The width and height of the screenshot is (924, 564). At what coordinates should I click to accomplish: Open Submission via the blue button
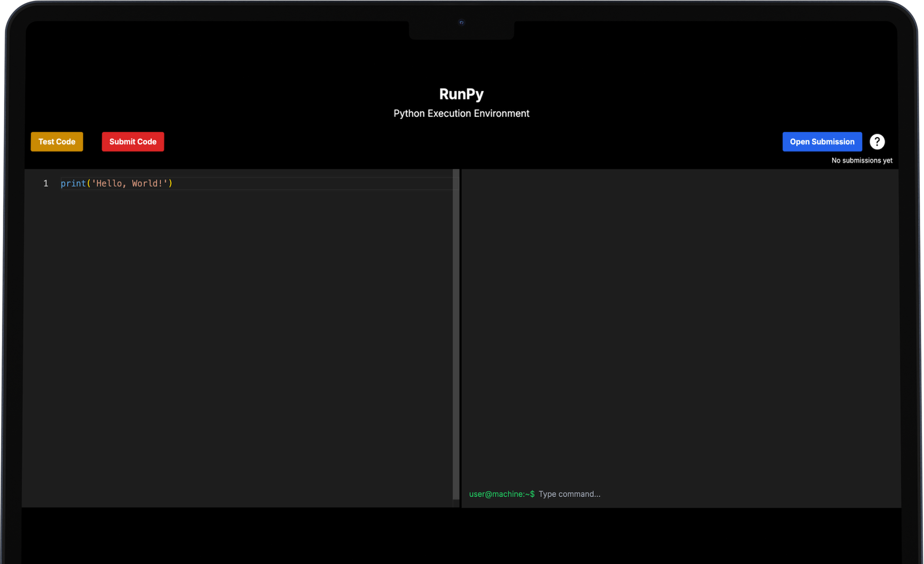point(822,141)
